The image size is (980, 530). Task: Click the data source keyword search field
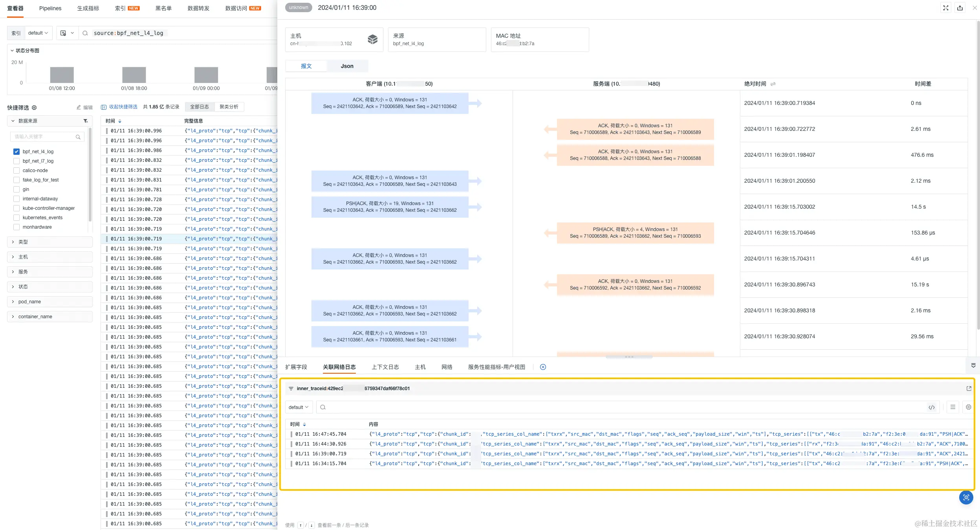[44, 137]
